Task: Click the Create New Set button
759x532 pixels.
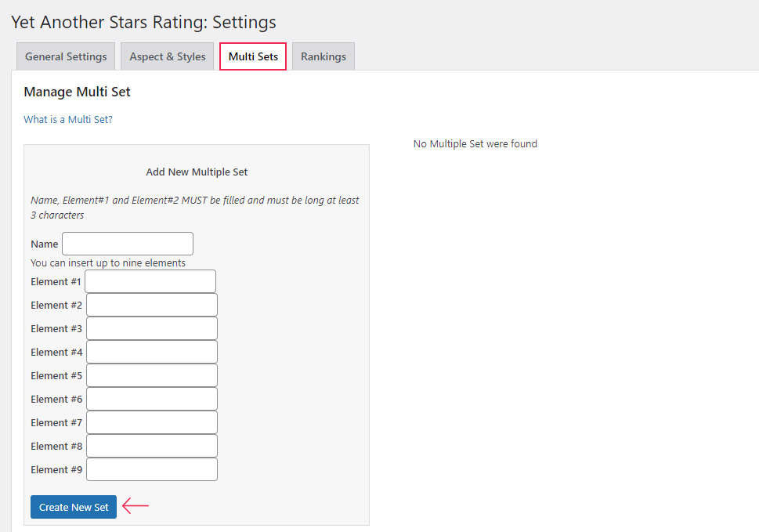Action: (74, 507)
